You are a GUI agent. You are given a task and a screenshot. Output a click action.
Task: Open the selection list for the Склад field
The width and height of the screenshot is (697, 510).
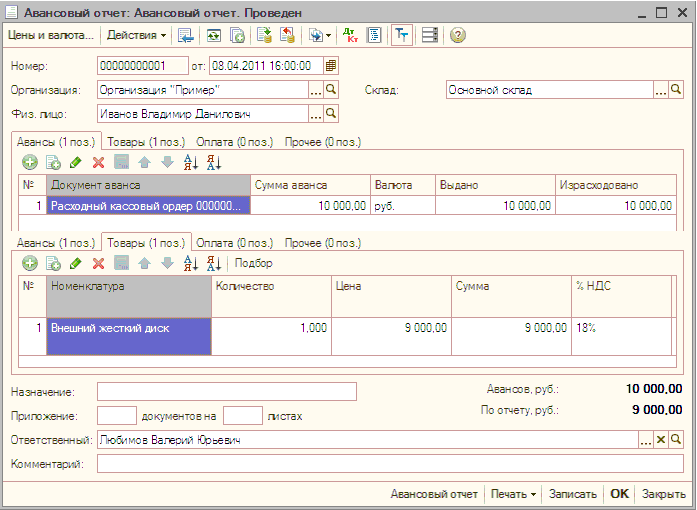660,90
